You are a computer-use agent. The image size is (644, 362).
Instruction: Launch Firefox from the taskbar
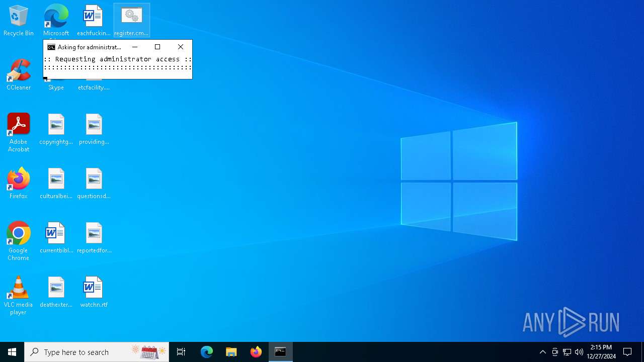[256, 352]
